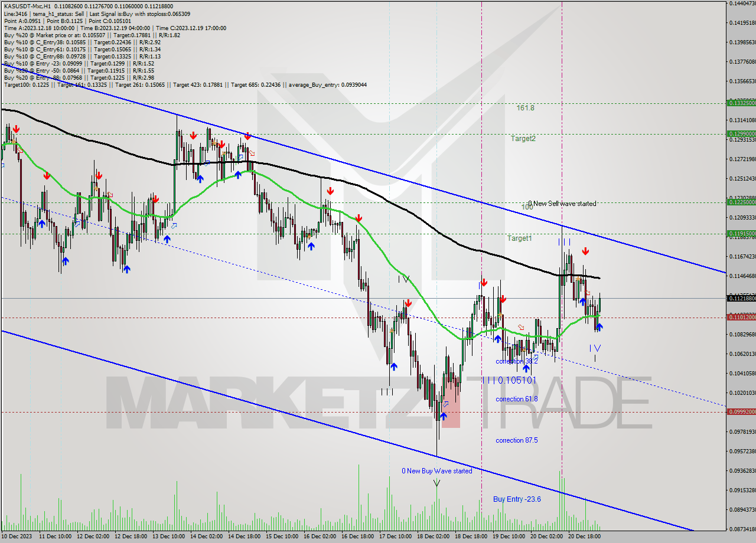Click the '20 Dec 18:00' time axis label
Image resolution: width=756 pixels, height=543 pixels.
pyautogui.click(x=584, y=537)
